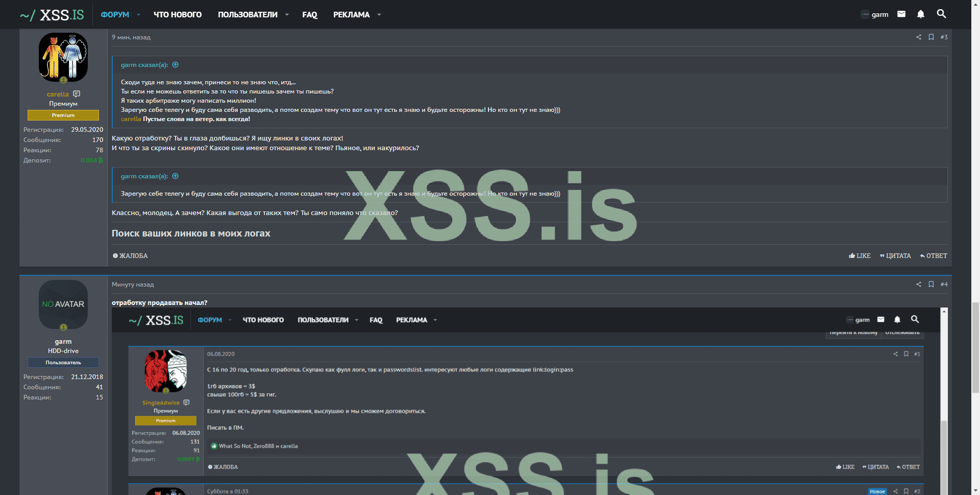Screen dimensions: 980x495
Task: Bookmark post #3 with the bookmark icon
Action: (931, 37)
